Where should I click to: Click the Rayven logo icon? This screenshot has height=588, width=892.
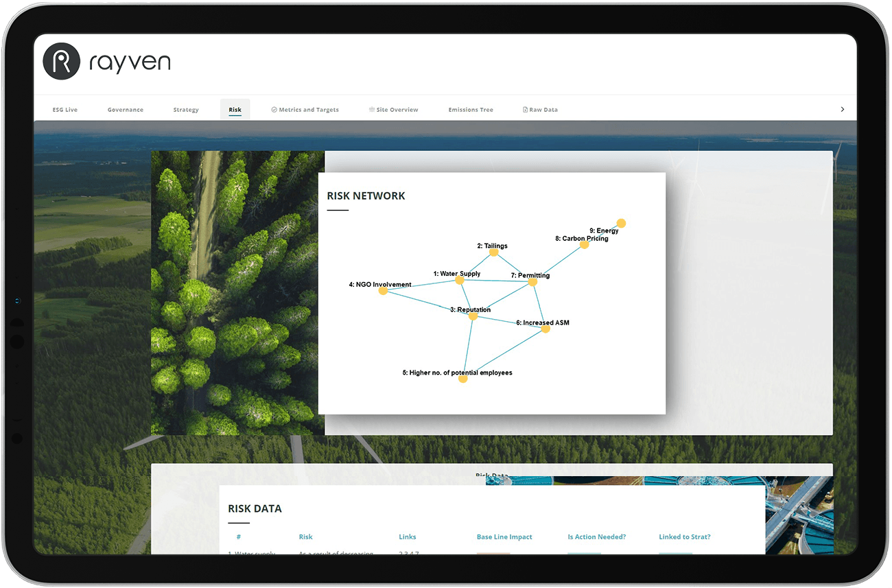tap(62, 61)
